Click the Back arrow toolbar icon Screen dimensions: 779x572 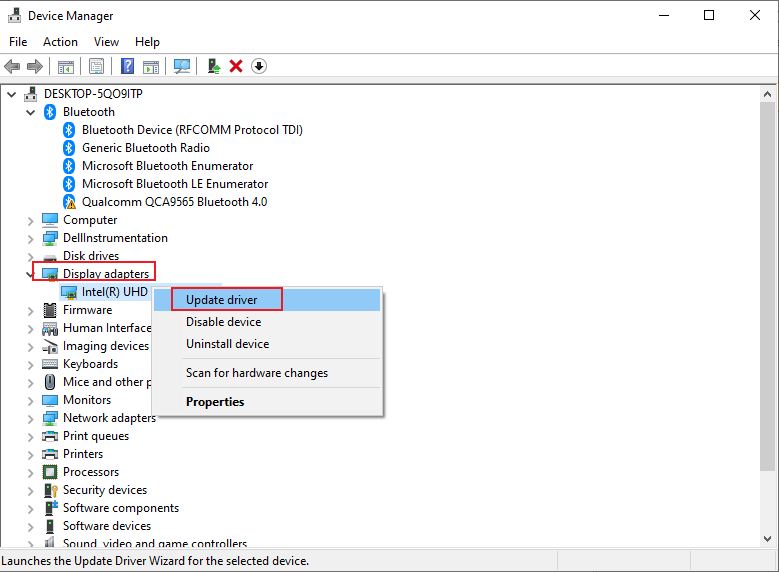tap(12, 66)
